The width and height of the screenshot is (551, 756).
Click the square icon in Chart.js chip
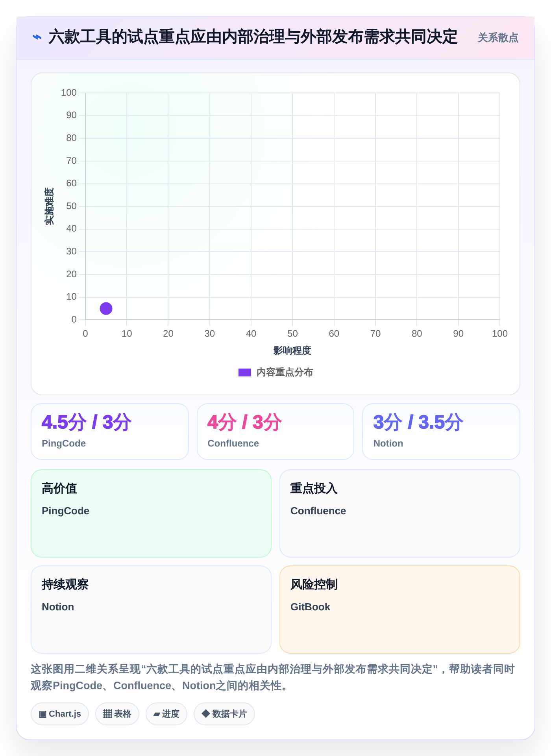[43, 714]
